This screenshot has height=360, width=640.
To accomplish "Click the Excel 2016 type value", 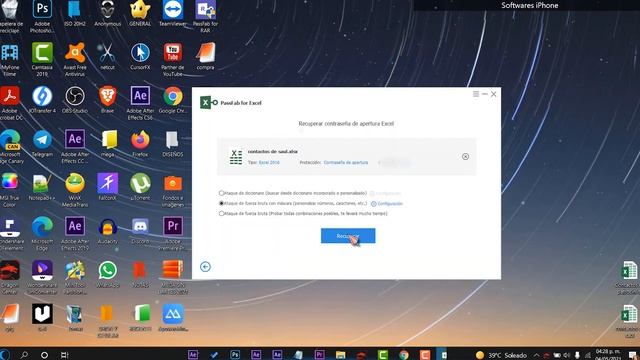I will click(x=269, y=162).
